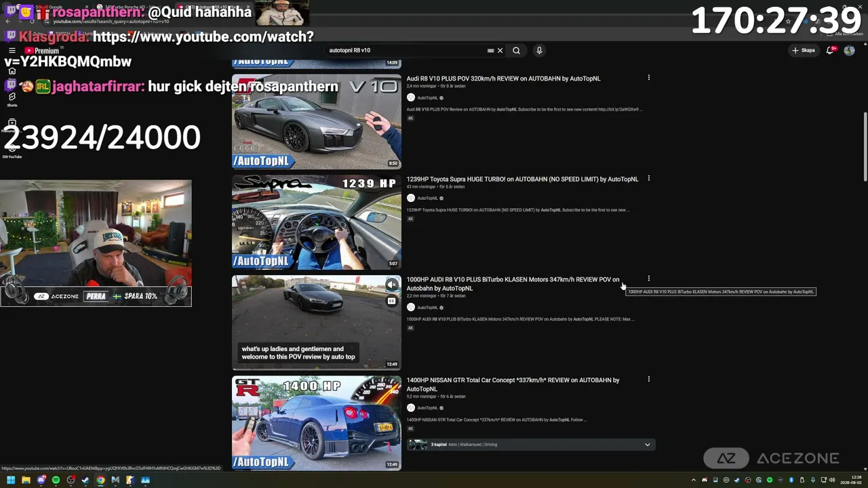Screen dimensions: 868x488
Task: Click the Skapa create button
Action: [x=804, y=50]
